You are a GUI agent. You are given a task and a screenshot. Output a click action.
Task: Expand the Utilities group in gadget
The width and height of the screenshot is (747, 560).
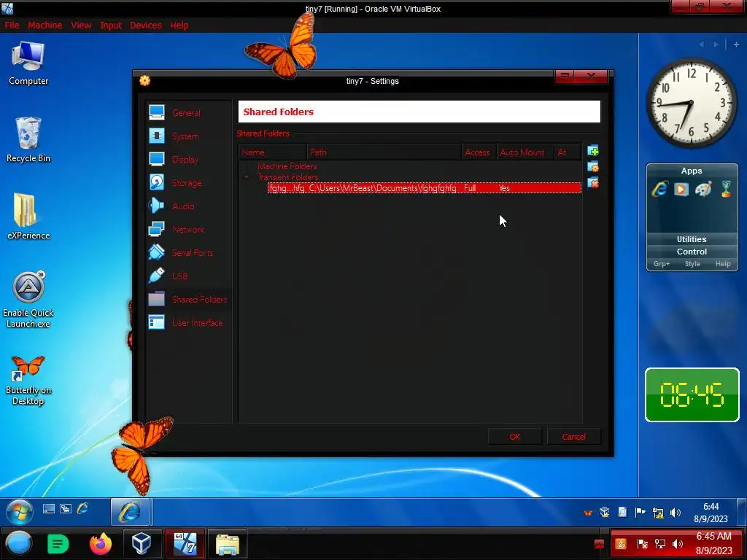(x=692, y=239)
